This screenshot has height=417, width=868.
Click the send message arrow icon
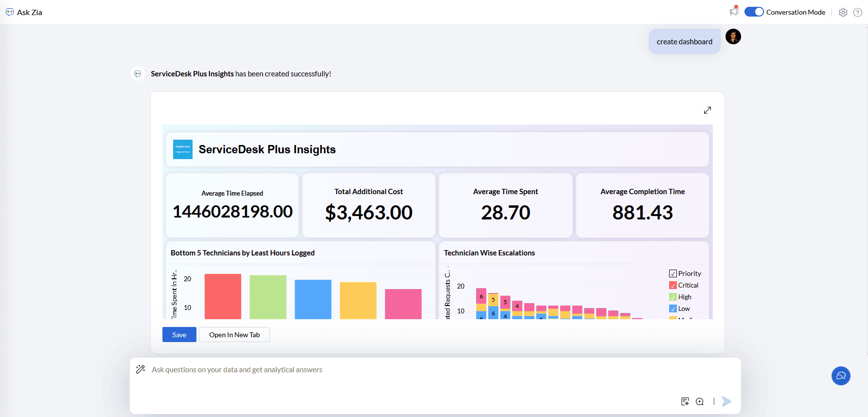pyautogui.click(x=726, y=401)
